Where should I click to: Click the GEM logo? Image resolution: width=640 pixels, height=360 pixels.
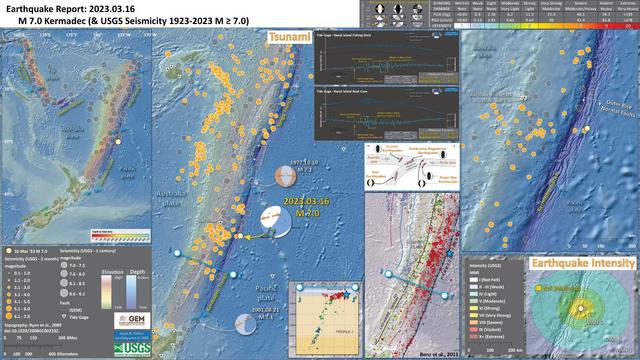click(x=132, y=320)
